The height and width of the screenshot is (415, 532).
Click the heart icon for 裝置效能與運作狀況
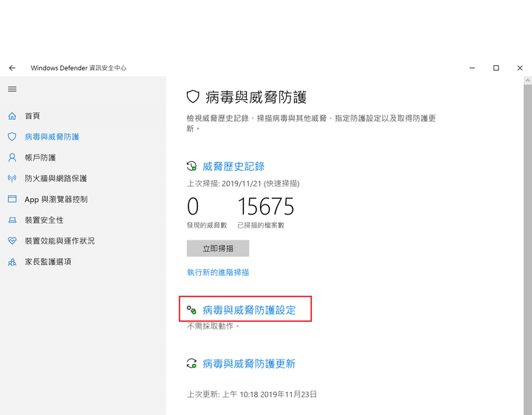[12, 240]
